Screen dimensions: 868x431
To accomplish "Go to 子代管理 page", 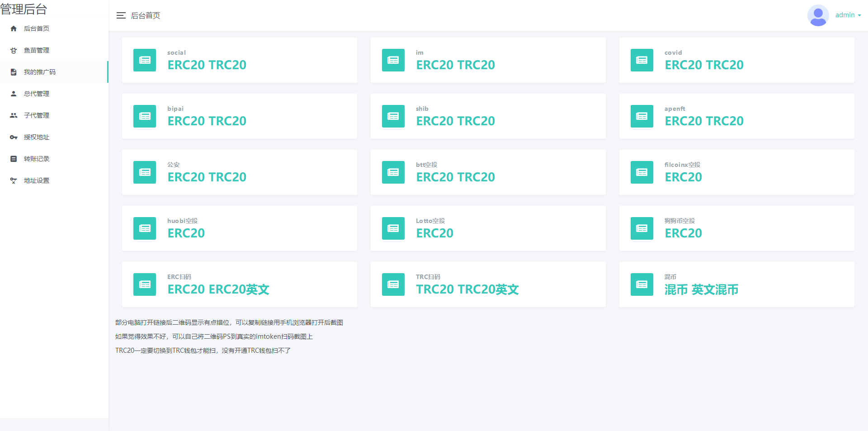I will click(54, 115).
